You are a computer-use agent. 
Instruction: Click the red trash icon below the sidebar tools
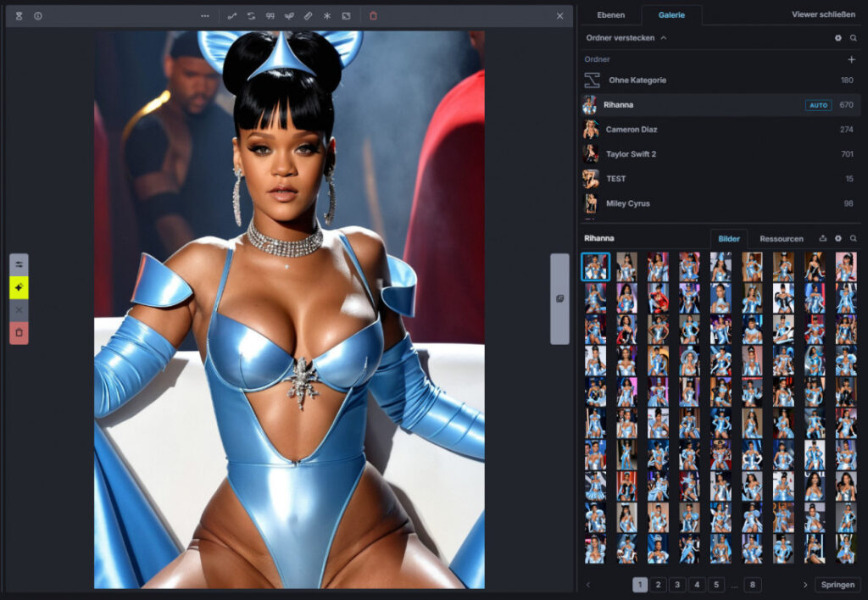click(19, 333)
